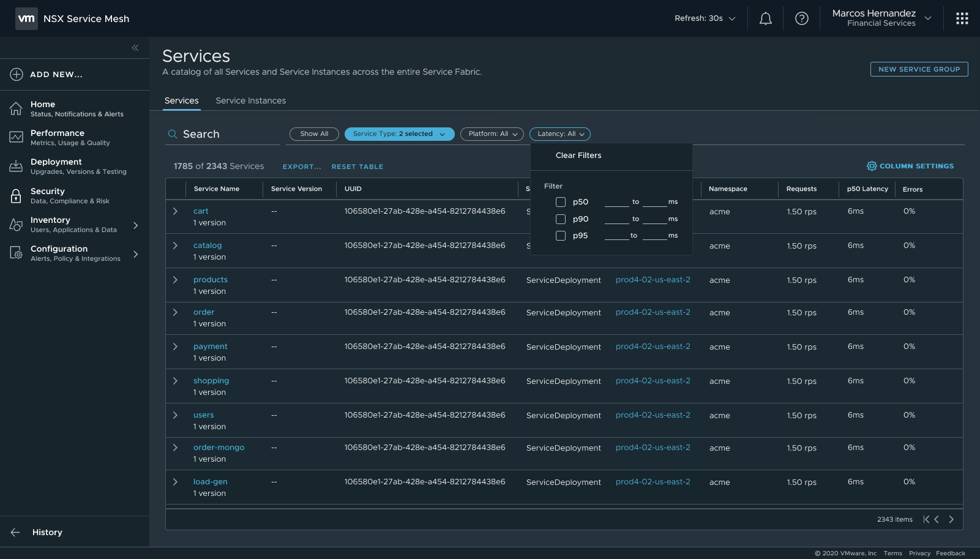
Task: Expand the catalog service row
Action: [x=175, y=246]
